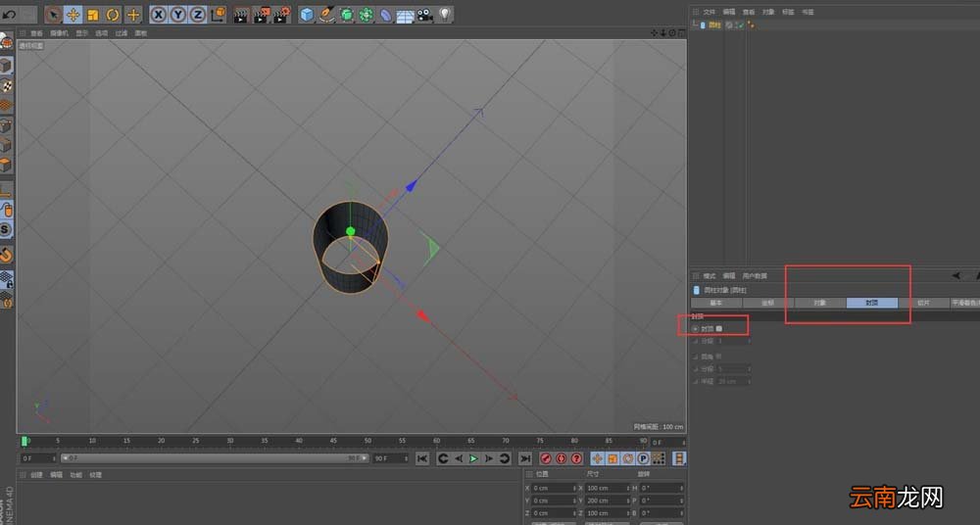This screenshot has width=980, height=525.
Task: Click the green subdivision generator icon
Action: (x=346, y=15)
